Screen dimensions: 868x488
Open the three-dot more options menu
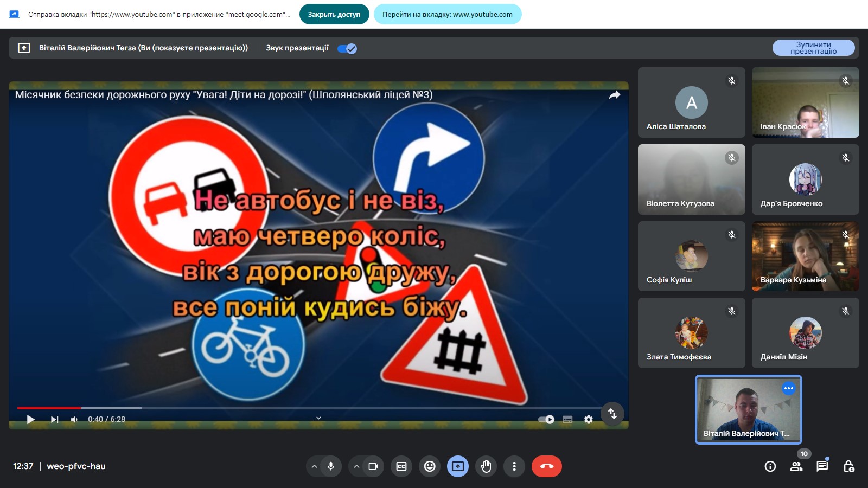coord(514,466)
